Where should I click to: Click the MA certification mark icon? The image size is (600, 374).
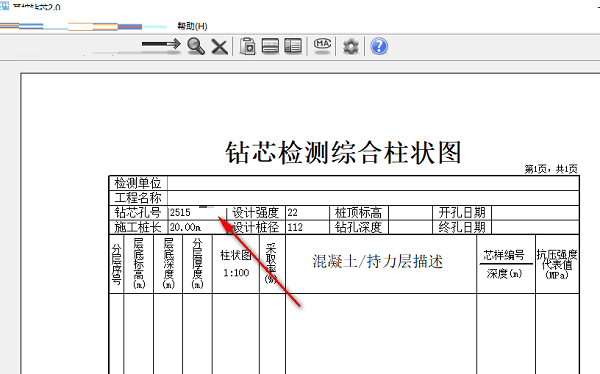tap(322, 45)
